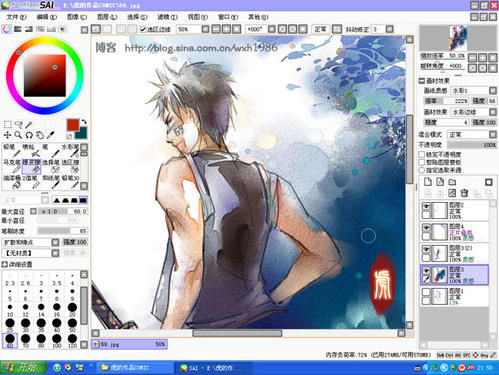The height and width of the screenshot is (375, 499).
Task: Show hidden layer 图层1
Action: point(426,292)
